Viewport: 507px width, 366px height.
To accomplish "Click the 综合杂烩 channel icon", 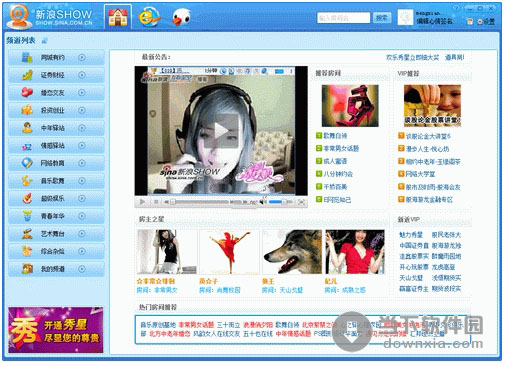I will coord(27,251).
